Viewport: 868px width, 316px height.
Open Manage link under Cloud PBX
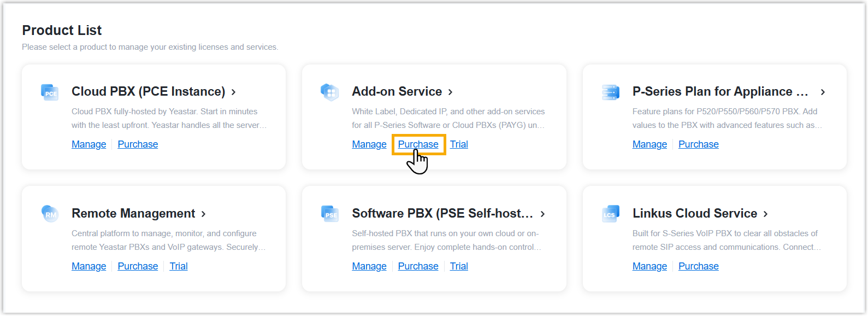click(x=89, y=144)
